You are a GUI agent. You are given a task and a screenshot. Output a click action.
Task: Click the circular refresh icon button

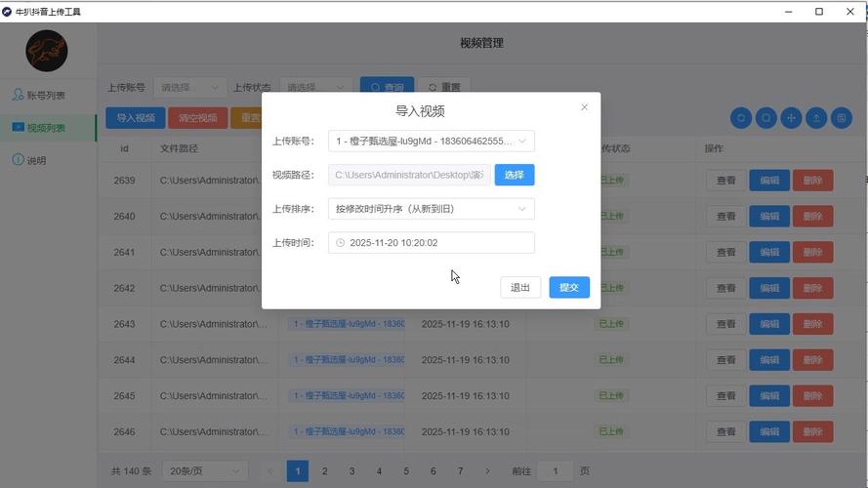coord(741,118)
